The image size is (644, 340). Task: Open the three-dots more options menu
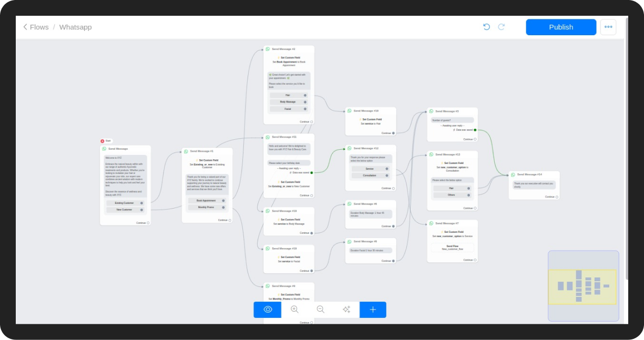[x=608, y=27]
